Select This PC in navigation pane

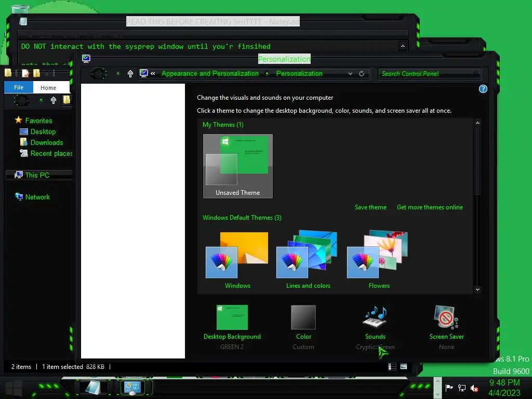[x=38, y=175]
